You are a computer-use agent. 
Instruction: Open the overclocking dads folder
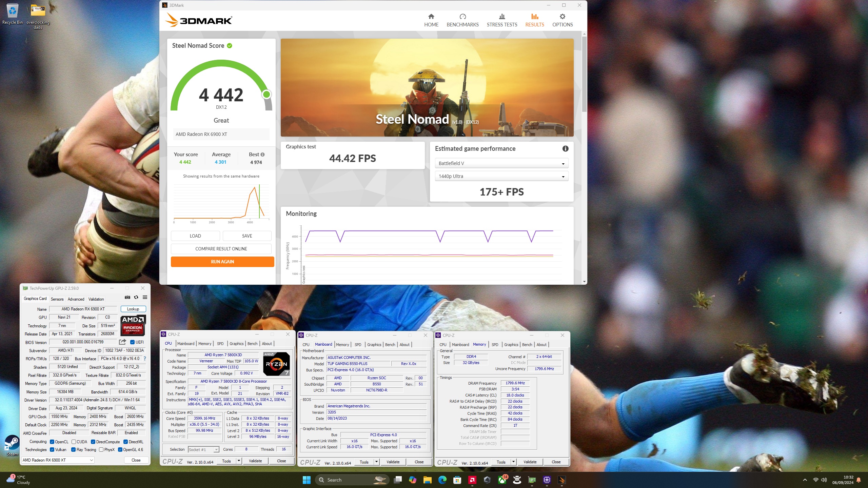(38, 16)
